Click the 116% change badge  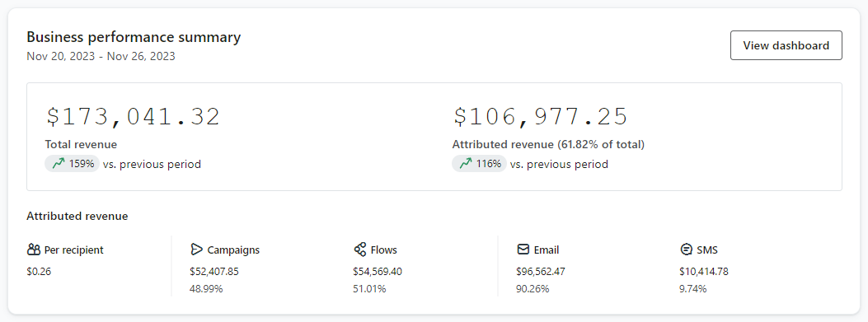(x=480, y=164)
